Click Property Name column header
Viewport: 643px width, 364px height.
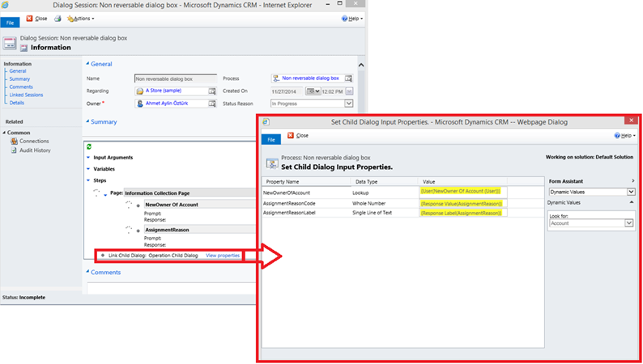tap(283, 182)
